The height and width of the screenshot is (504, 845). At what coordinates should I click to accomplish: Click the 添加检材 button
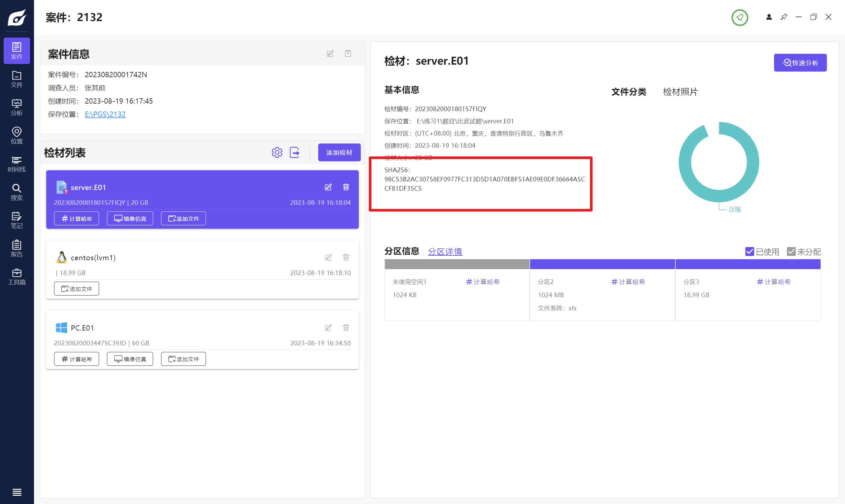[x=339, y=152]
